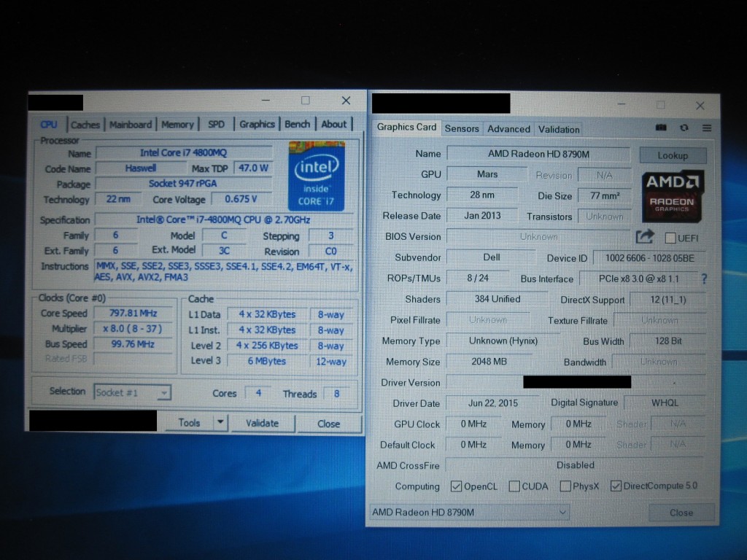Click Close button in graphics card window
747x560 pixels.
point(681,513)
